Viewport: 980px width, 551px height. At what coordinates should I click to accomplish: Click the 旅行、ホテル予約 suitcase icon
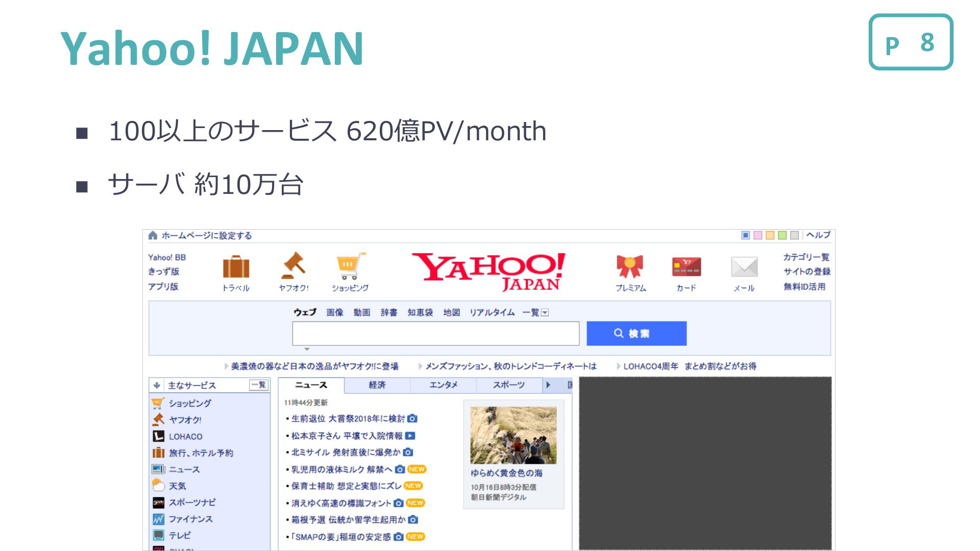(x=158, y=453)
